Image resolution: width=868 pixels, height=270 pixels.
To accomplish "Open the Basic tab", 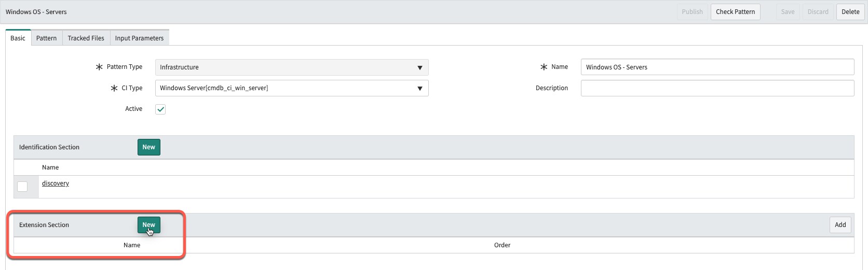I will point(18,38).
